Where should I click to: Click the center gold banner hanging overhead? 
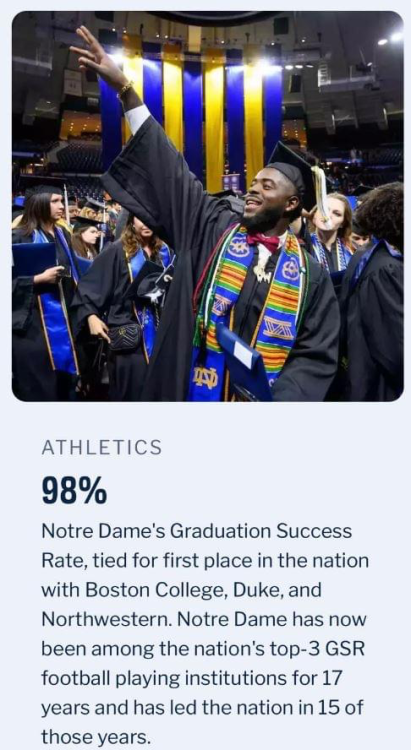click(214, 127)
